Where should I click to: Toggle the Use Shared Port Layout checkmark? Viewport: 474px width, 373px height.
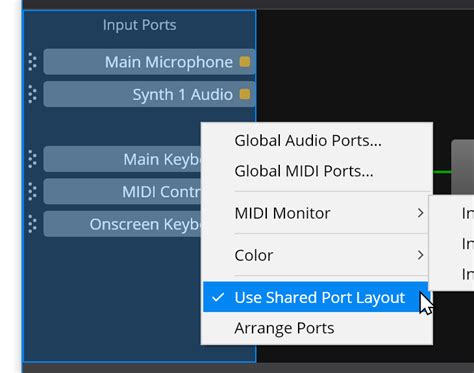218,297
